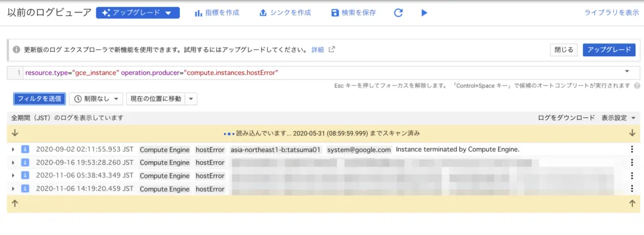Click info severity icon on 2020-09-16 row

pos(25,163)
